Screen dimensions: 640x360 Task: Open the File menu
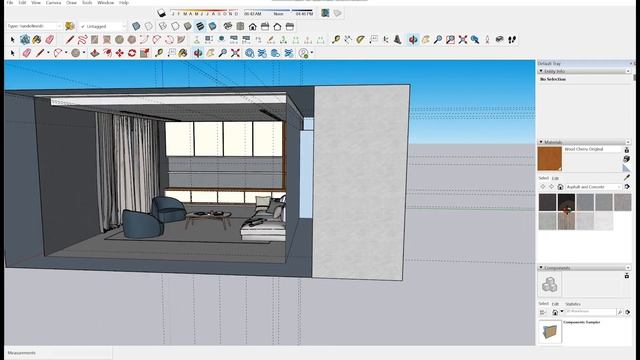point(10,2)
